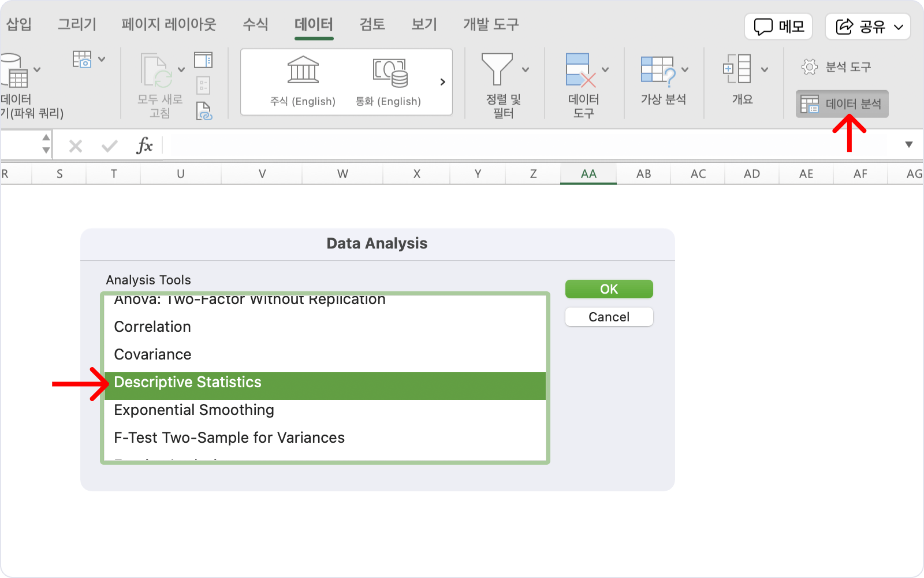Click the data from picture icon
The width and height of the screenshot is (924, 578).
[82, 60]
